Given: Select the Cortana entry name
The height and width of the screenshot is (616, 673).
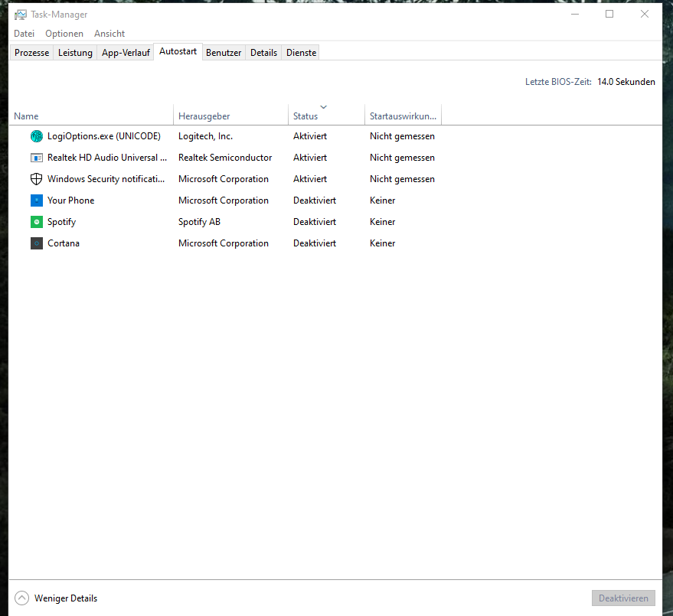Looking at the screenshot, I should [64, 243].
